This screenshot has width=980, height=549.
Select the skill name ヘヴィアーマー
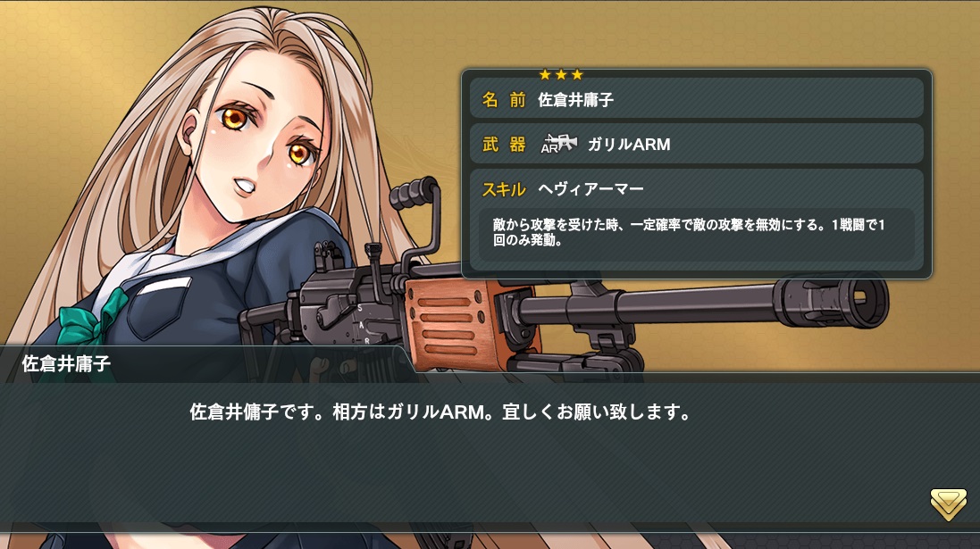coord(591,189)
